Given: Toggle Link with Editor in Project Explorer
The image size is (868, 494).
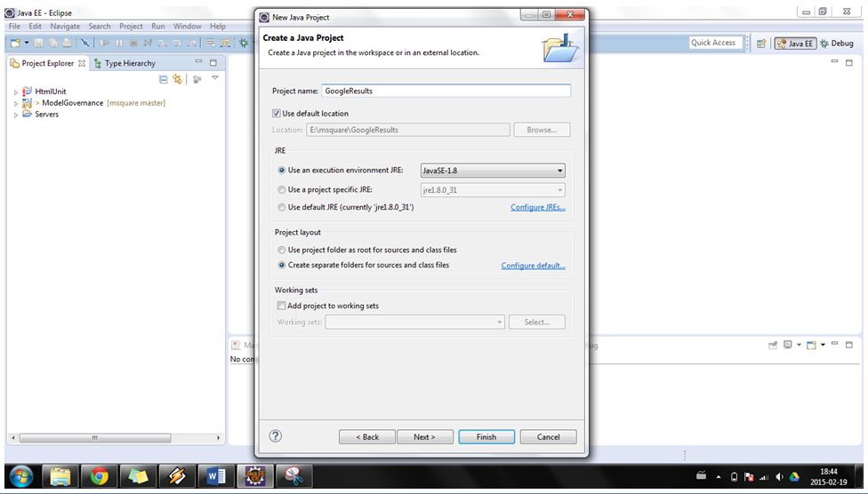Looking at the screenshot, I should click(177, 80).
